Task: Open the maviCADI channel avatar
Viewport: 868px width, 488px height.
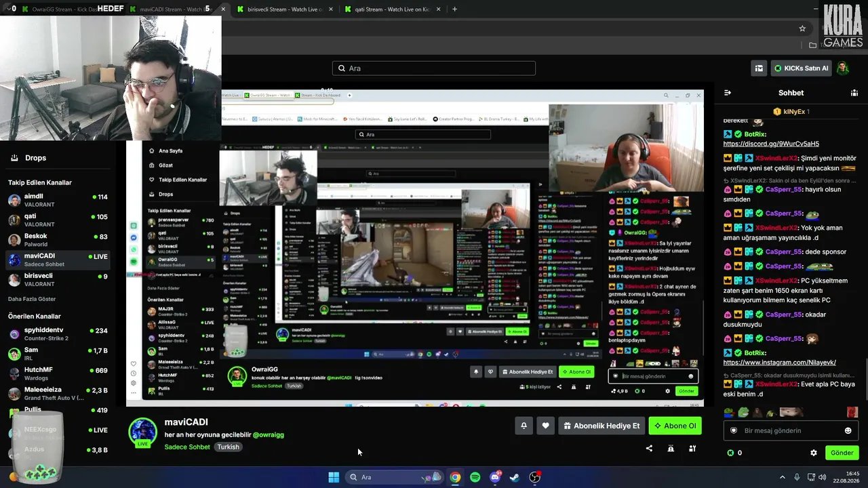Action: (x=142, y=432)
